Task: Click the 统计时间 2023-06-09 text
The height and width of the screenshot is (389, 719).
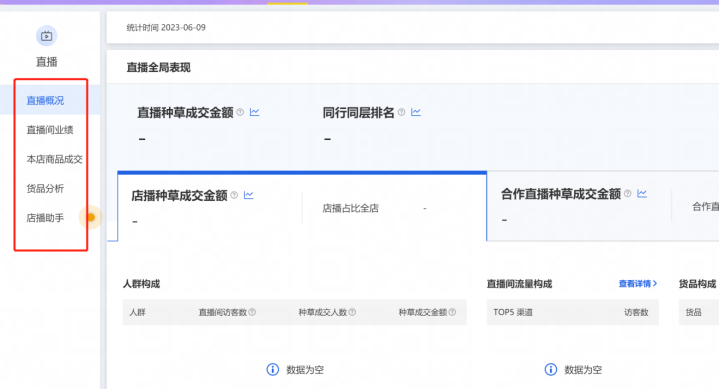Action: (x=166, y=28)
